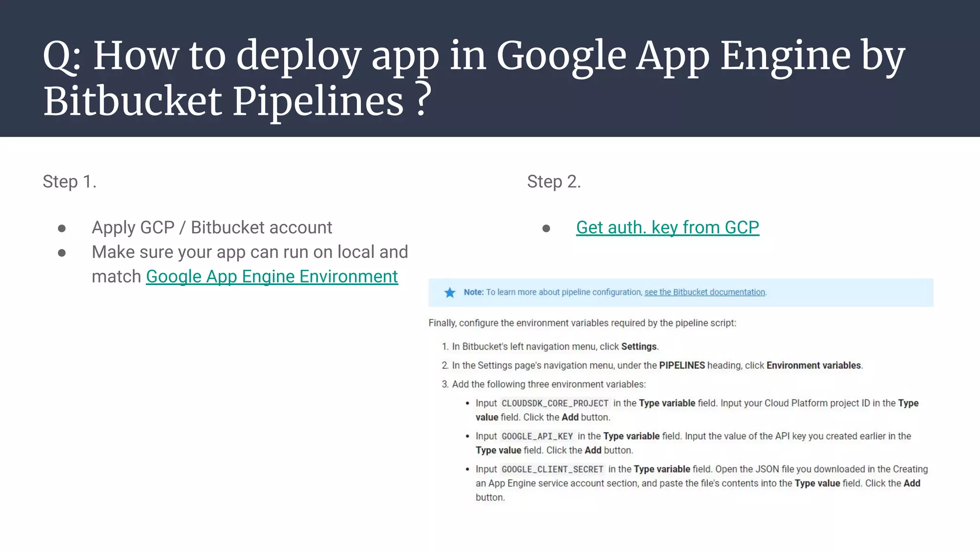Image resolution: width=980 pixels, height=551 pixels.
Task: Select the Step 2. heading
Action: [554, 182]
